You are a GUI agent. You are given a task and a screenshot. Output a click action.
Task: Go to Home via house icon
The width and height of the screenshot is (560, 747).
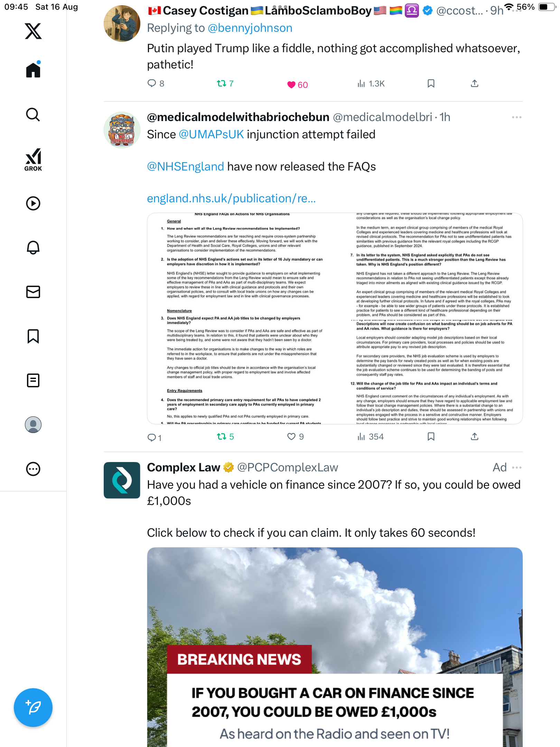coord(33,70)
